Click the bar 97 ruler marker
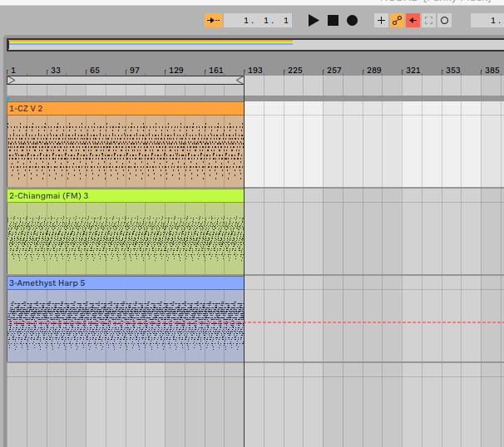This screenshot has height=447, width=504. tap(135, 71)
